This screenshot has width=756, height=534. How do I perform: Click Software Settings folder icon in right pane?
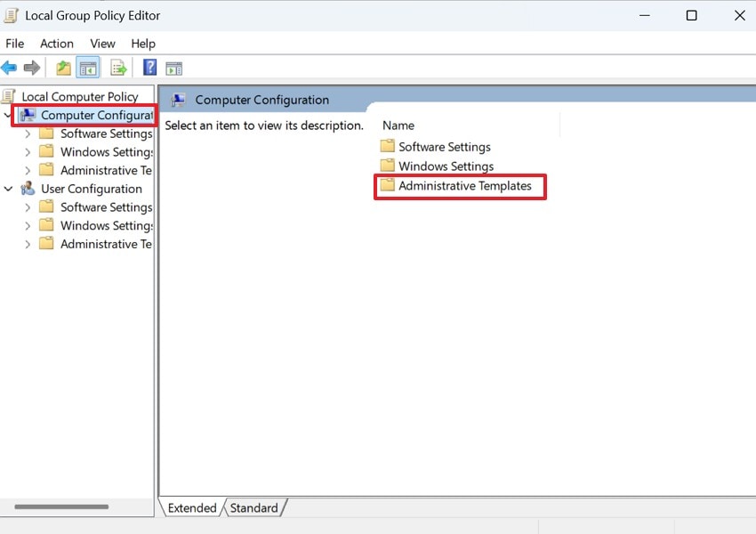pyautogui.click(x=387, y=146)
